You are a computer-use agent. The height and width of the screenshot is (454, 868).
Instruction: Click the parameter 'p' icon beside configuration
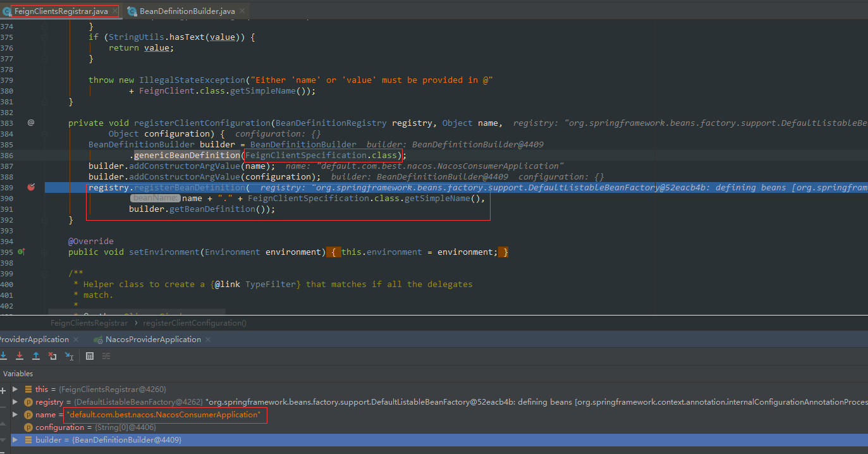point(28,427)
